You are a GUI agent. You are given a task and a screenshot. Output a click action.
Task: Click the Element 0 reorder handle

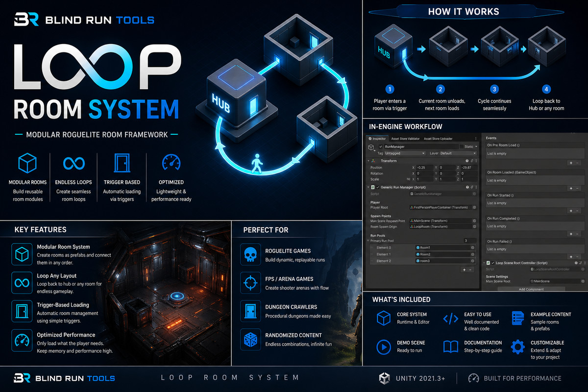click(x=372, y=247)
